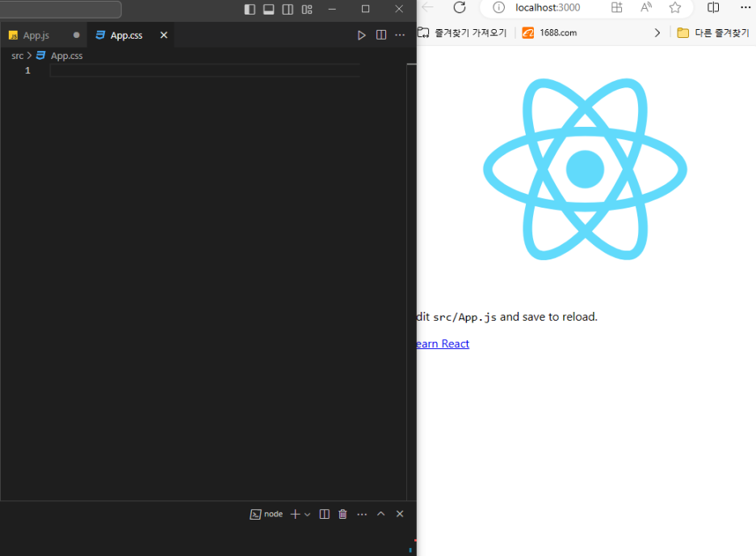Close the App.css tab
Image resolution: width=756 pixels, height=556 pixels.
164,36
